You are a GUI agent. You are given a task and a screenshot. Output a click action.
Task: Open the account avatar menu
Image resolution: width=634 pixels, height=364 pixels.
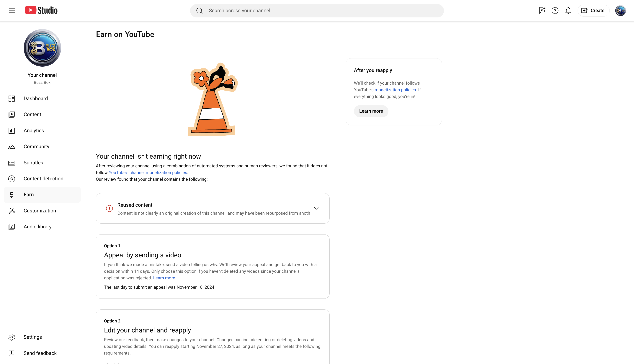click(620, 11)
